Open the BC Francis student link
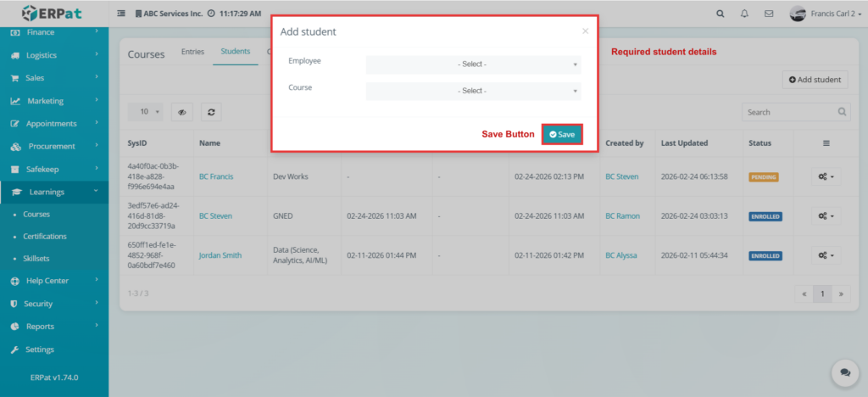 (216, 176)
